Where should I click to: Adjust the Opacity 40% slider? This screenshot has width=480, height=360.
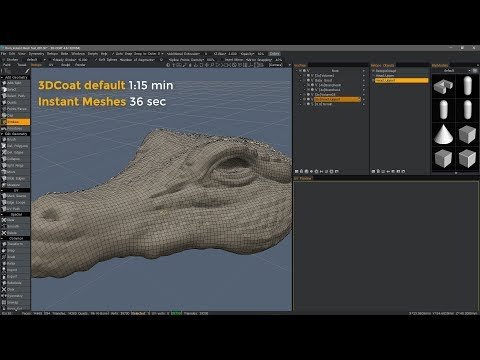click(x=252, y=54)
